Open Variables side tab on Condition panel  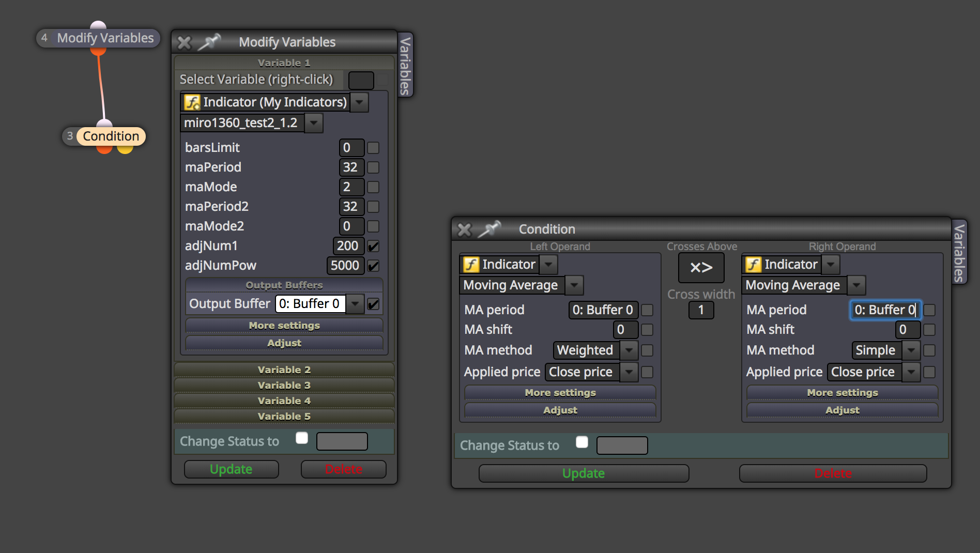(959, 252)
